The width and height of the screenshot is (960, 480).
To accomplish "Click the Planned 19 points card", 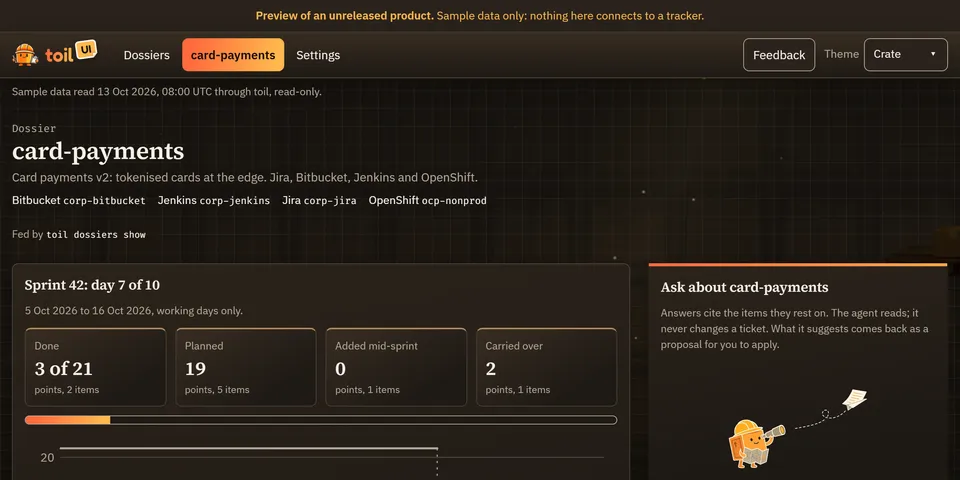I will point(246,367).
